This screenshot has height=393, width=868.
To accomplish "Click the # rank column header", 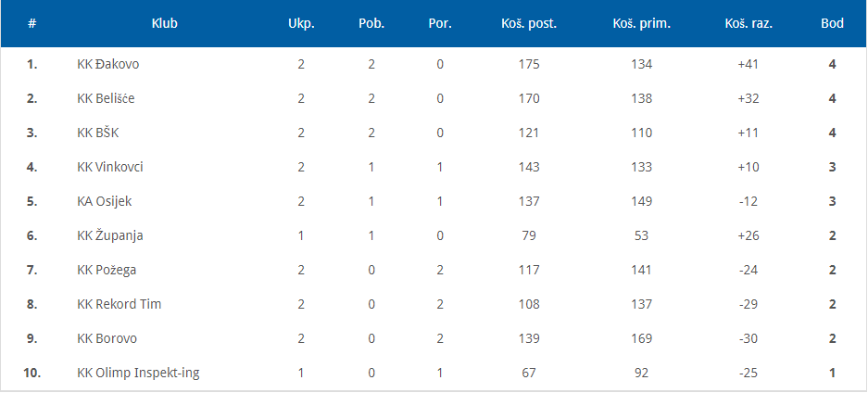I will 32,23.
